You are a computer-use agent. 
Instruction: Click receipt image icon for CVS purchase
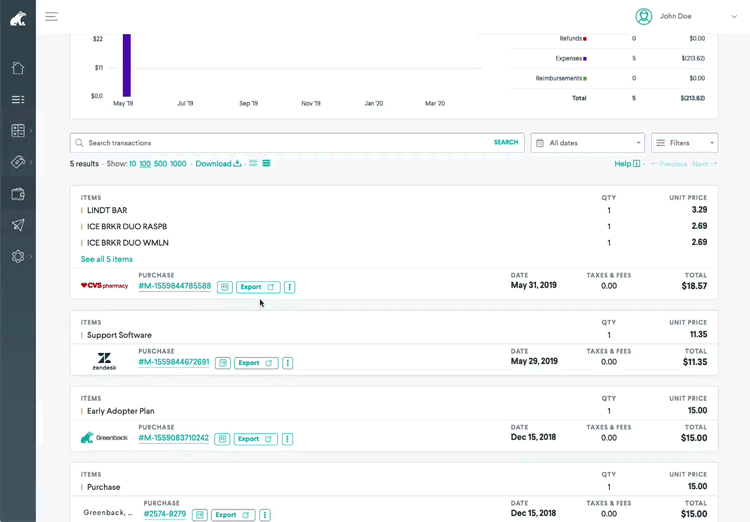(225, 287)
